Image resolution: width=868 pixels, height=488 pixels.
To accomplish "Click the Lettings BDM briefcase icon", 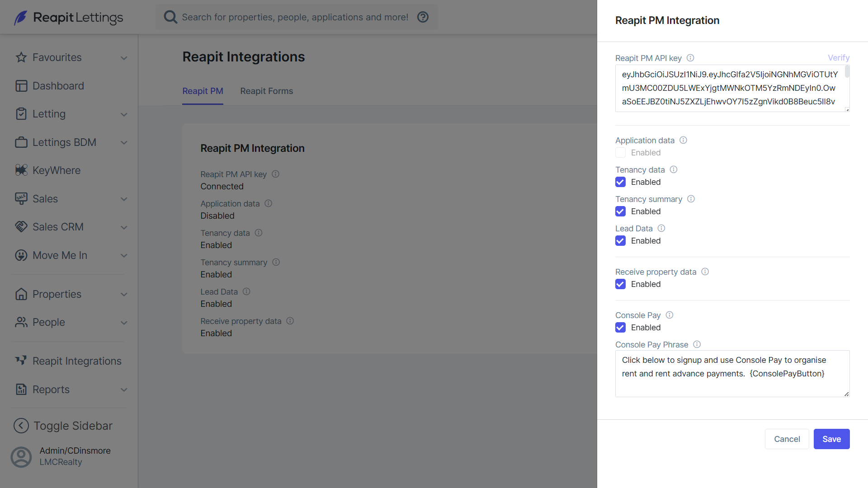I will [21, 142].
